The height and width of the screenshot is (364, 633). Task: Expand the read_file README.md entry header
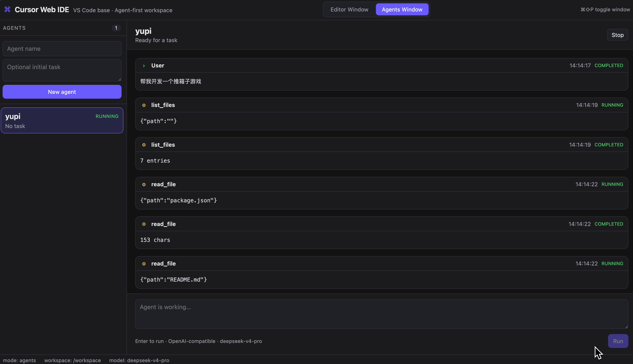click(x=382, y=263)
